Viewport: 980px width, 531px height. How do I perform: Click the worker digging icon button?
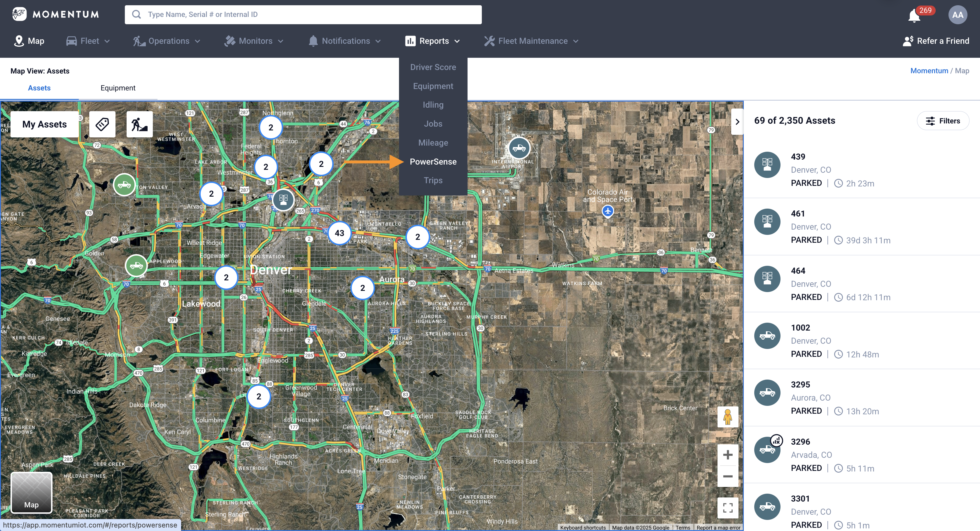[x=139, y=124]
